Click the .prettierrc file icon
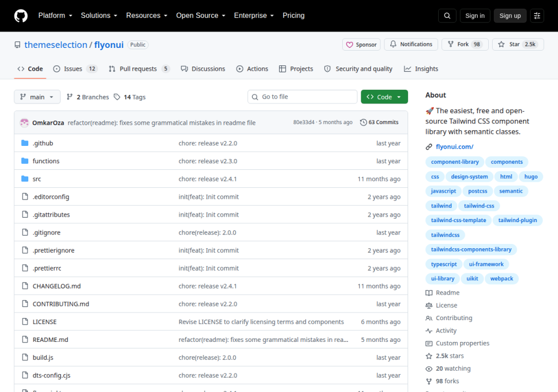 point(25,268)
